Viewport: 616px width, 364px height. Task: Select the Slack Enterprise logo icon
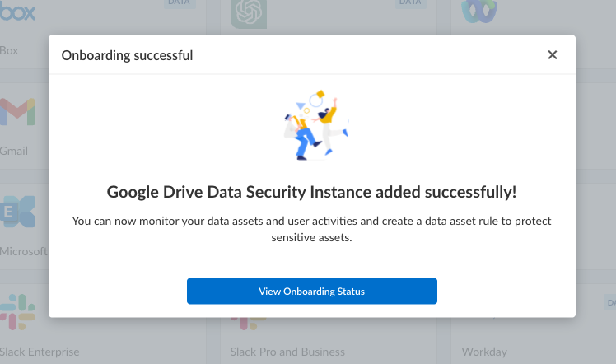pos(18,311)
